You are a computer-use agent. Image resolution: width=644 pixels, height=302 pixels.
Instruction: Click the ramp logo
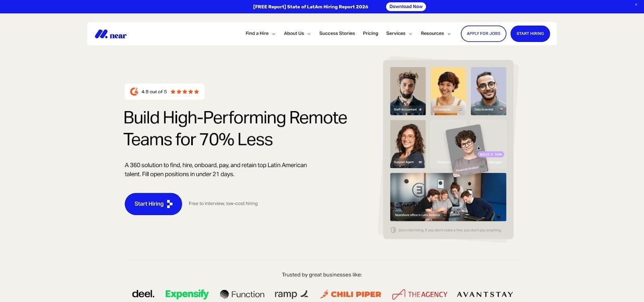pos(291,294)
